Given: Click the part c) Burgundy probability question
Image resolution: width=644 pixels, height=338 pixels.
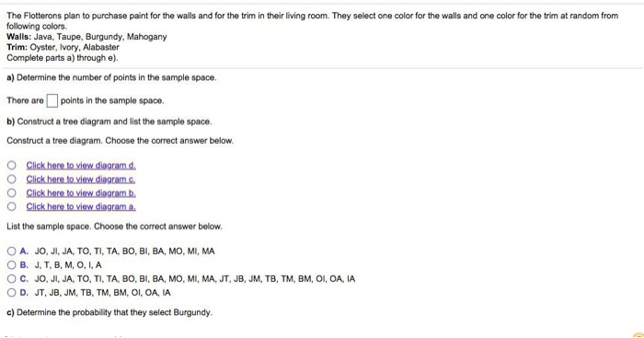Looking at the screenshot, I should [109, 312].
